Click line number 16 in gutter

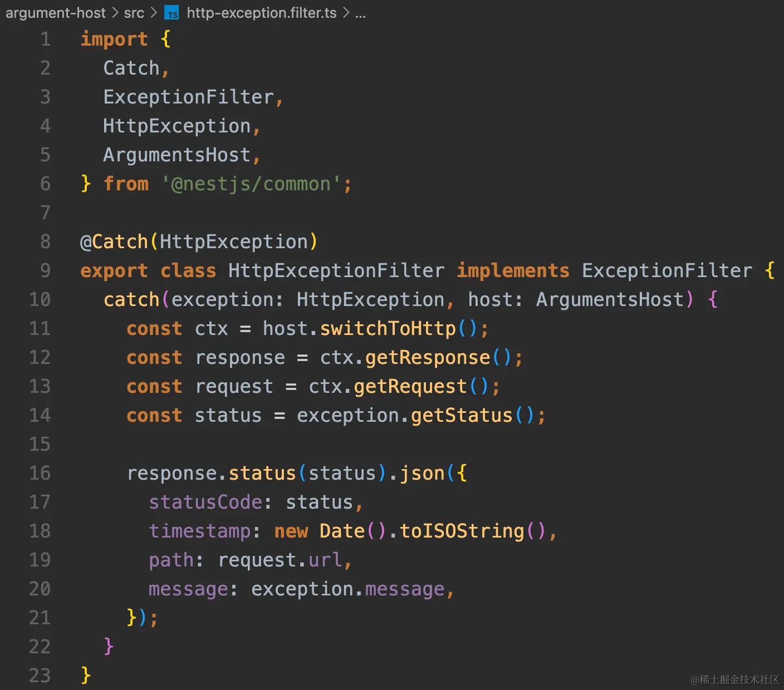(x=40, y=474)
